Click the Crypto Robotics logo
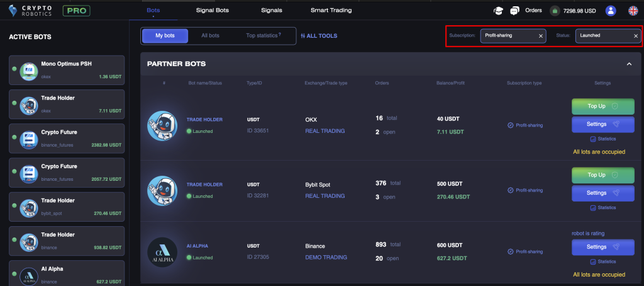The height and width of the screenshot is (286, 644). [x=30, y=11]
